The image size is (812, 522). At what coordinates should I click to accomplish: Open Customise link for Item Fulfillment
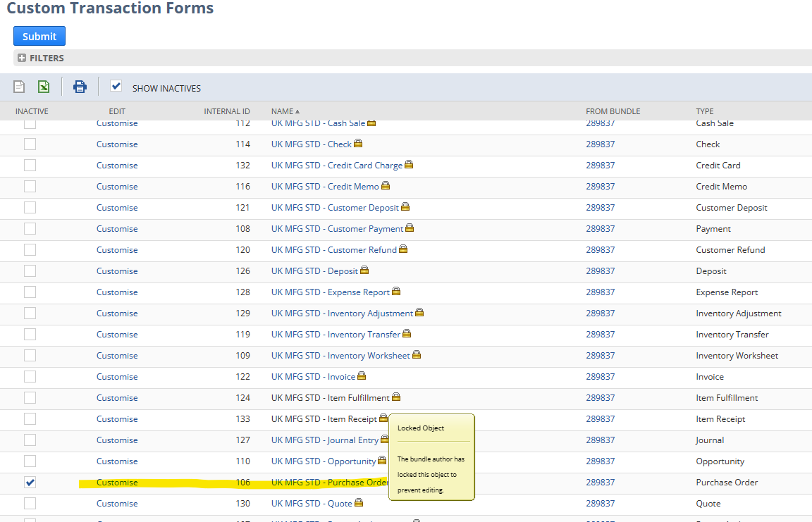[117, 398]
